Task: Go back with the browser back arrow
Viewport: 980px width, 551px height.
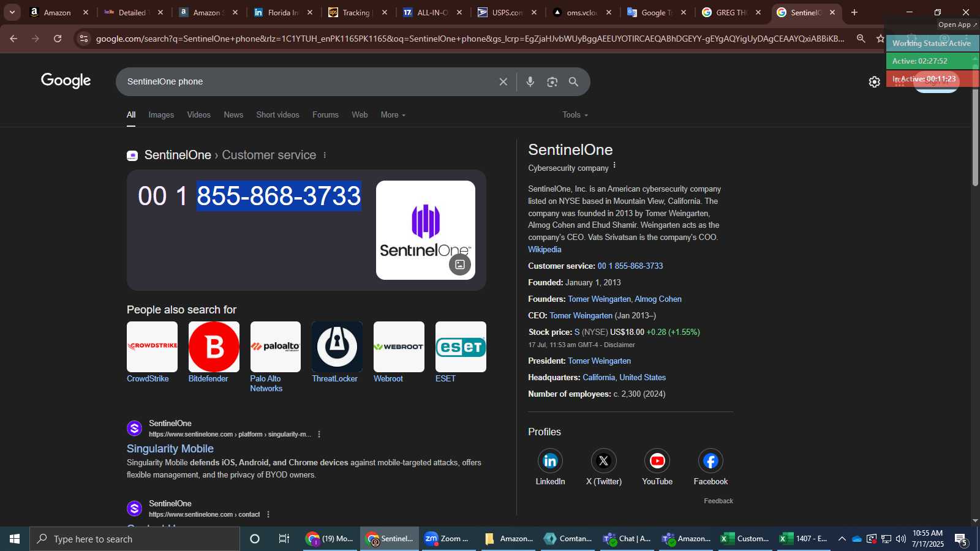Action: pyautogui.click(x=13, y=39)
